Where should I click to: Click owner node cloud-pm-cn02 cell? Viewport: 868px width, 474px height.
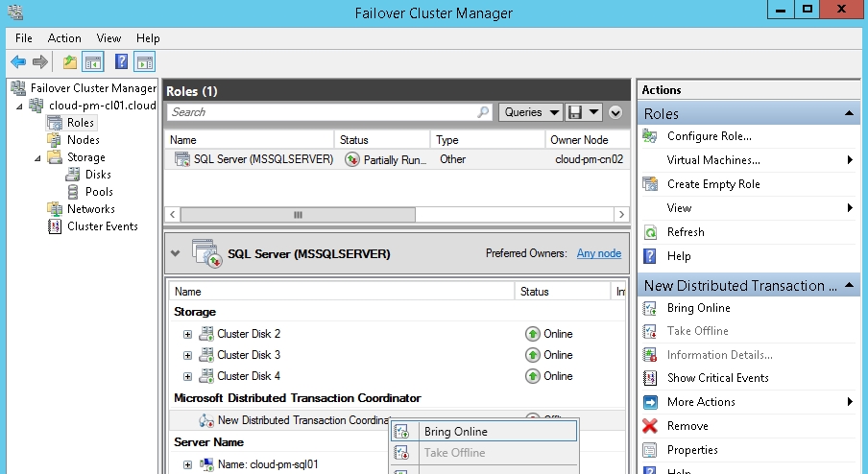pyautogui.click(x=589, y=159)
